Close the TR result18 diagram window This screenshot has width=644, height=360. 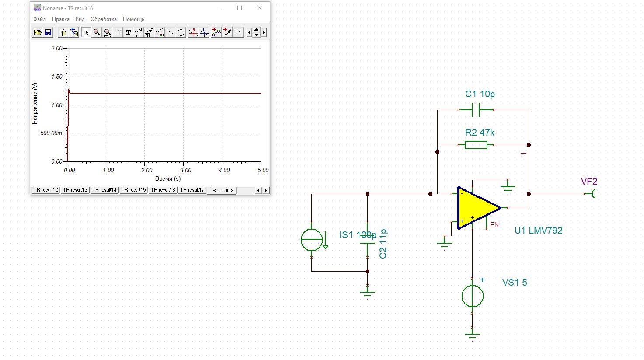point(260,8)
